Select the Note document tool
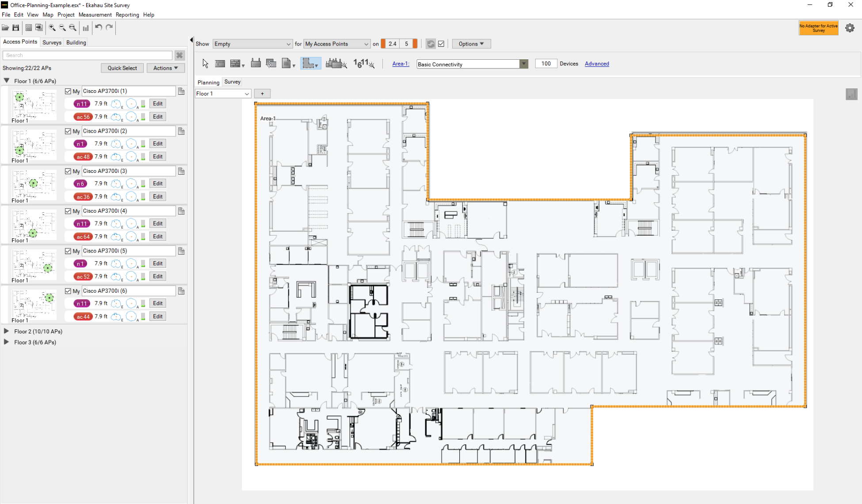Image resolution: width=862 pixels, height=504 pixels. pos(288,64)
